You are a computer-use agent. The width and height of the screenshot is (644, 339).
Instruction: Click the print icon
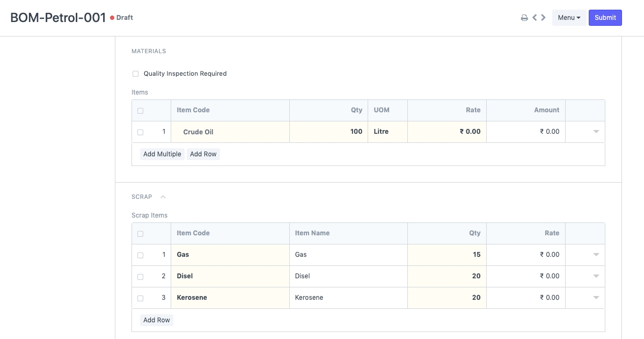coord(524,18)
